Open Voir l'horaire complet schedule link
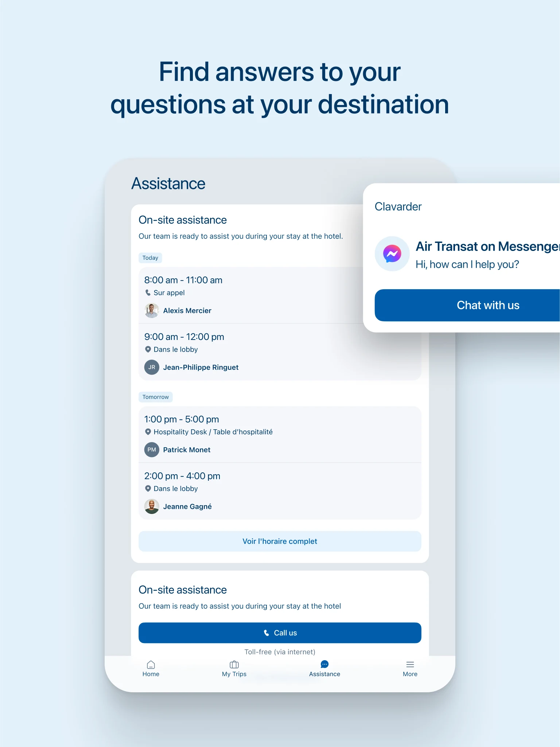Image resolution: width=560 pixels, height=747 pixels. [280, 541]
